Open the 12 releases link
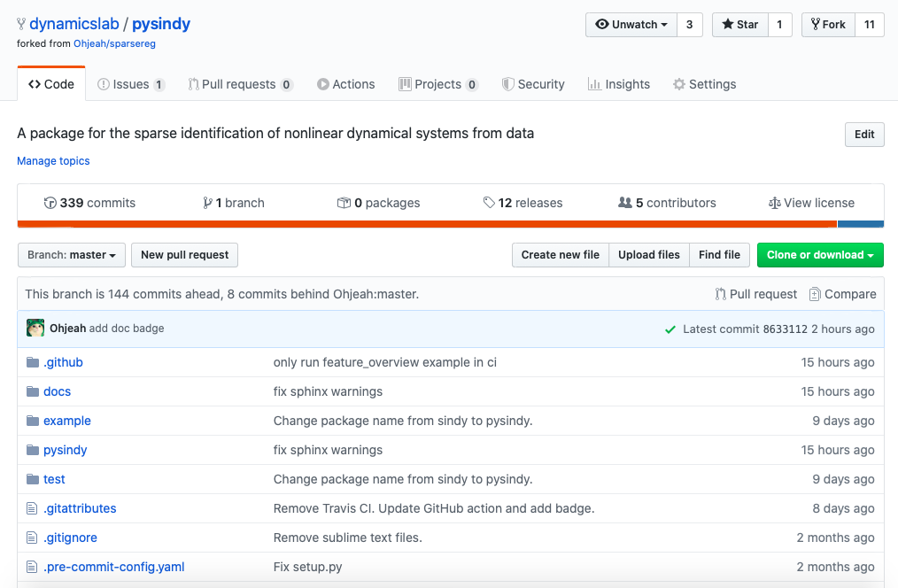 click(523, 203)
